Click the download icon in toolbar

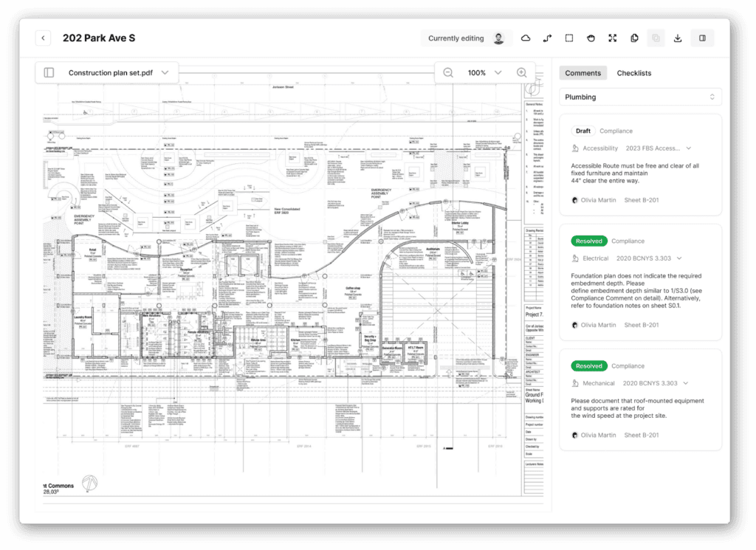pos(678,38)
